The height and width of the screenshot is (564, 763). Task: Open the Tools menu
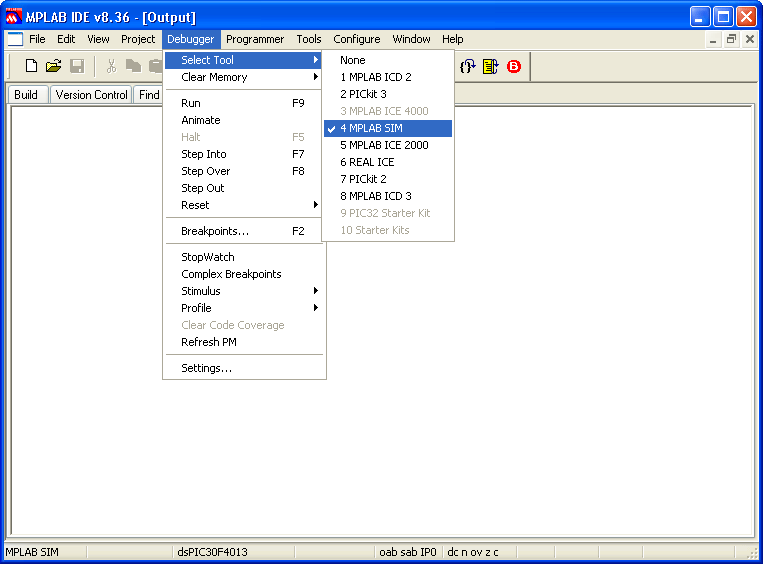(x=309, y=39)
